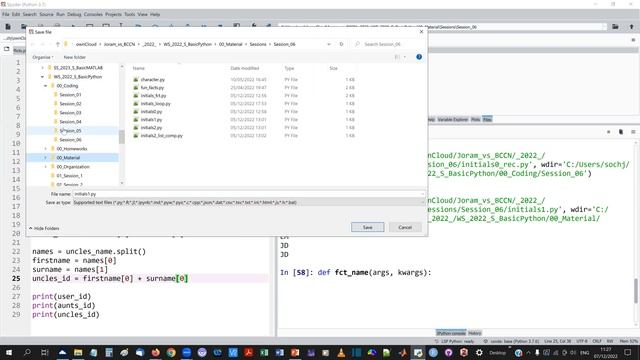Select the file character.py
Image resolution: width=640 pixels, height=360 pixels.
[x=153, y=80]
